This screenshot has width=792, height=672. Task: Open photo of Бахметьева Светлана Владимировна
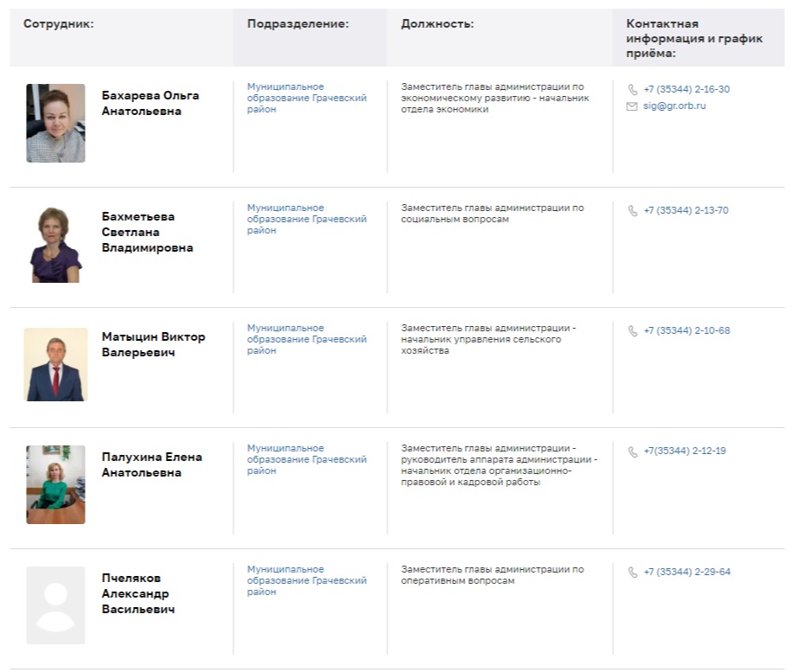click(x=55, y=244)
